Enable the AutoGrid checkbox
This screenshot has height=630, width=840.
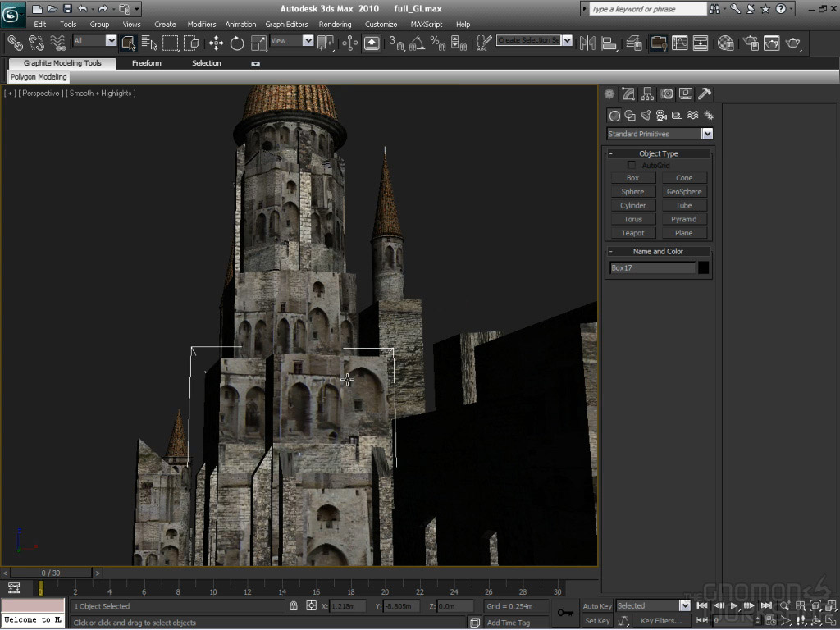pos(632,166)
